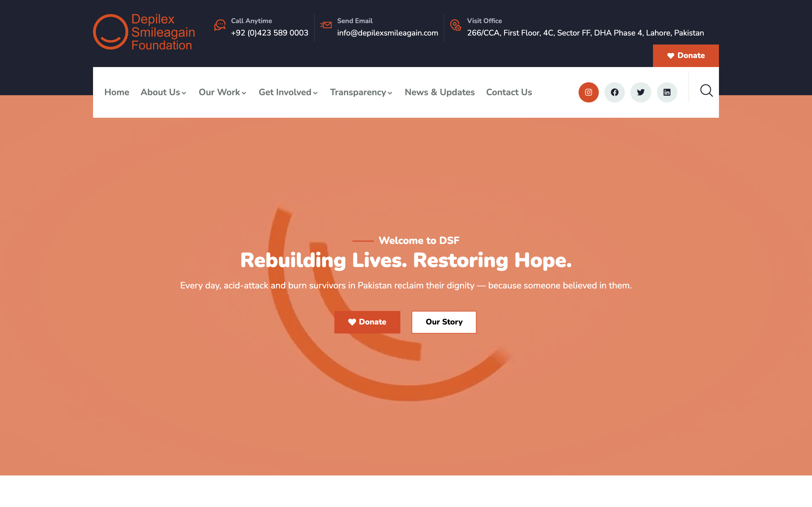Click the Visit Office location icon
Image resolution: width=812 pixels, height=507 pixels.
click(x=456, y=25)
